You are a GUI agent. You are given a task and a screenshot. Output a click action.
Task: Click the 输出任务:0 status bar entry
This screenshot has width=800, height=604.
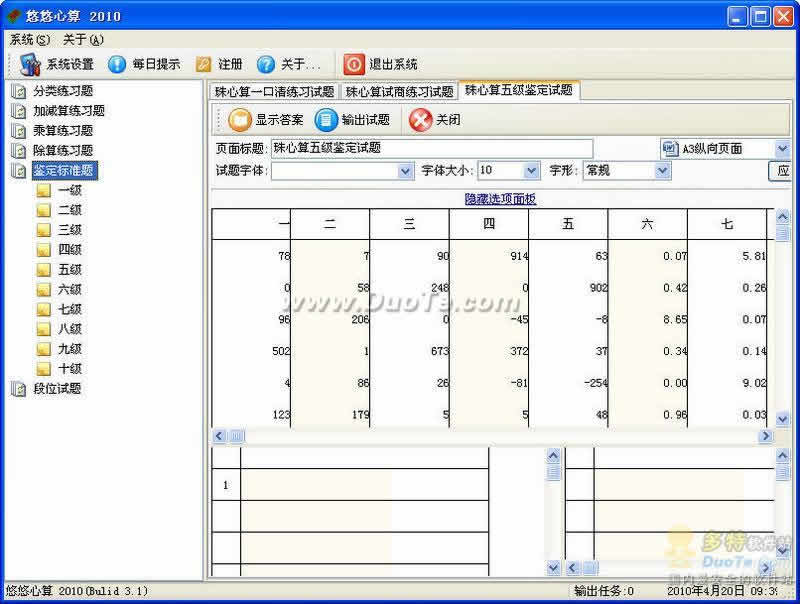pyautogui.click(x=604, y=591)
